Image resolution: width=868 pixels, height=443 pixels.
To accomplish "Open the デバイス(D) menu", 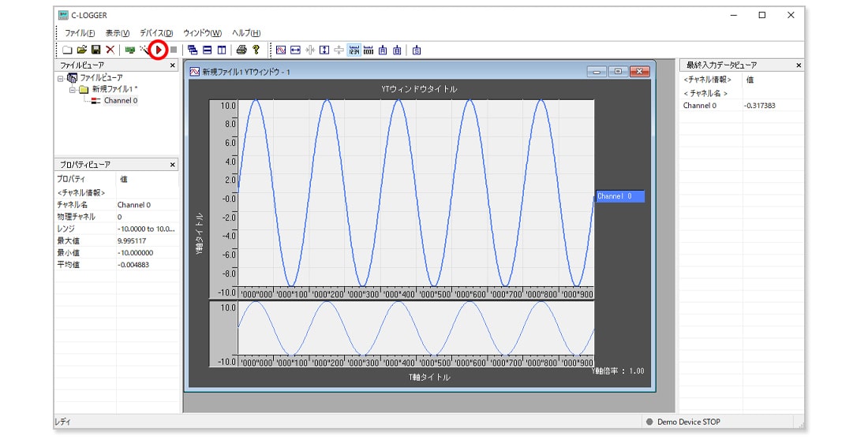I will coord(155,33).
